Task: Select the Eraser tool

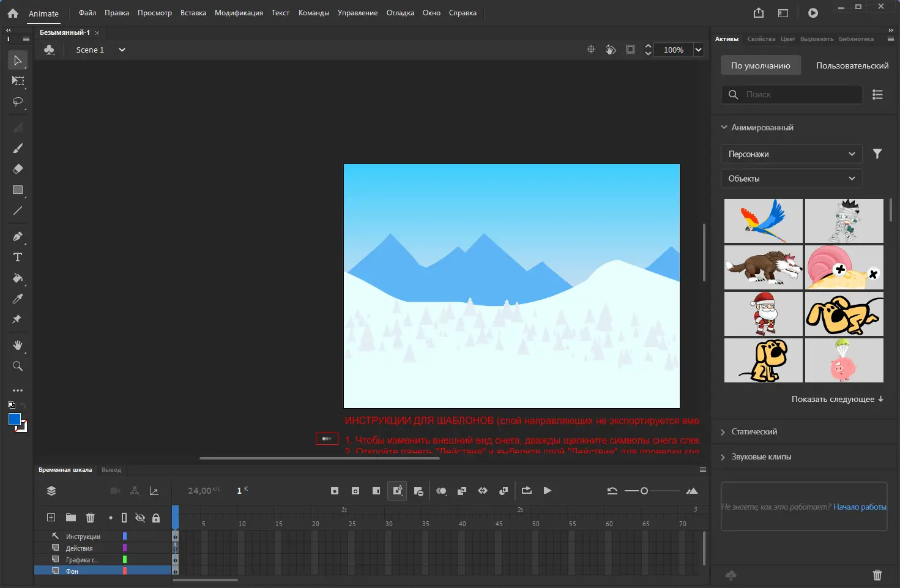Action: (18, 169)
